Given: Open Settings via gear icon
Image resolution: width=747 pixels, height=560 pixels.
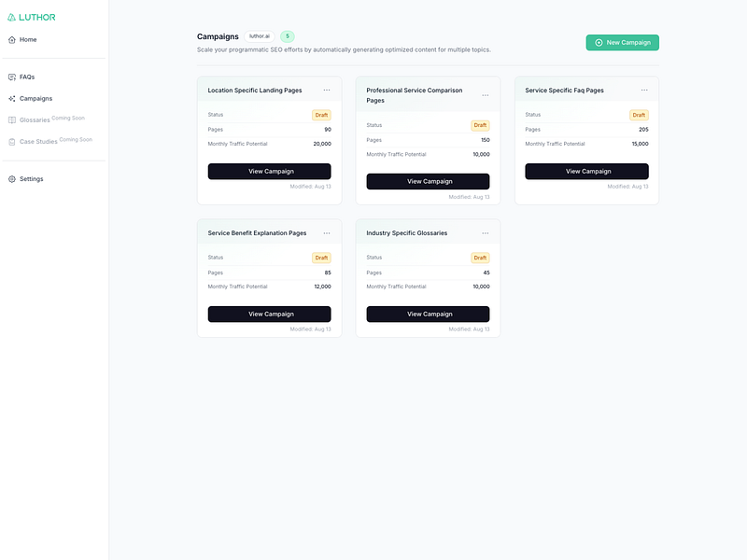Looking at the screenshot, I should coord(12,178).
